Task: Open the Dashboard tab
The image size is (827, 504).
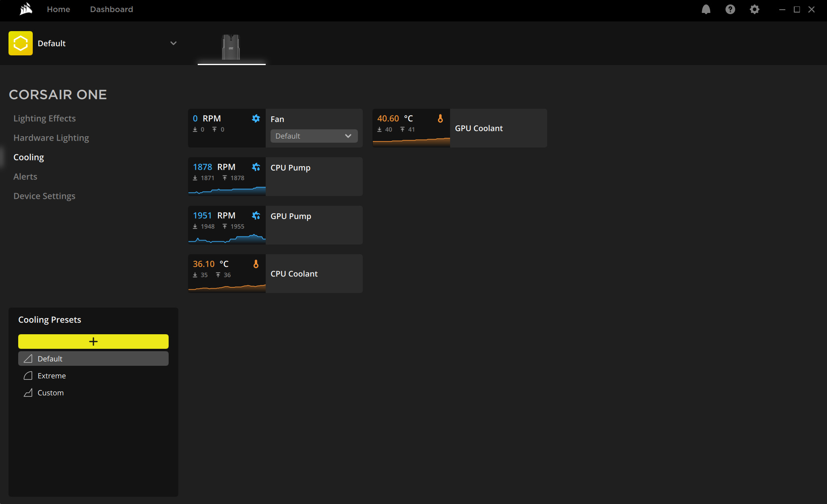Action: [x=111, y=9]
